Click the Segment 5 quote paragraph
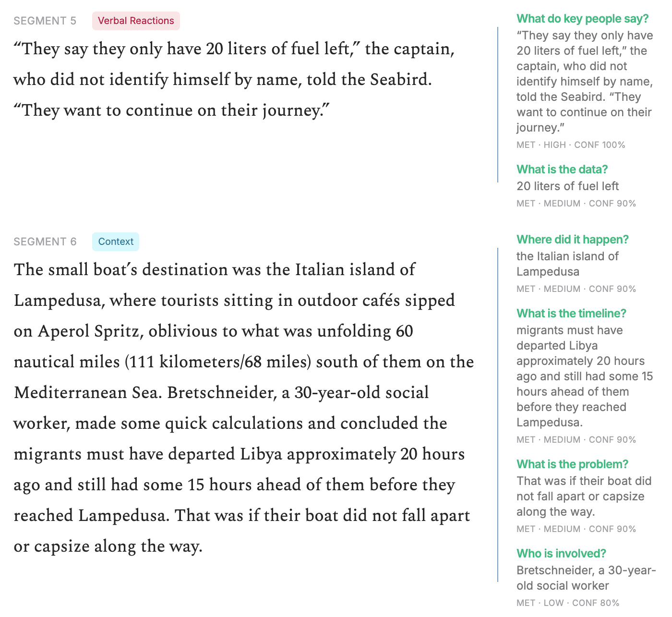 [234, 80]
